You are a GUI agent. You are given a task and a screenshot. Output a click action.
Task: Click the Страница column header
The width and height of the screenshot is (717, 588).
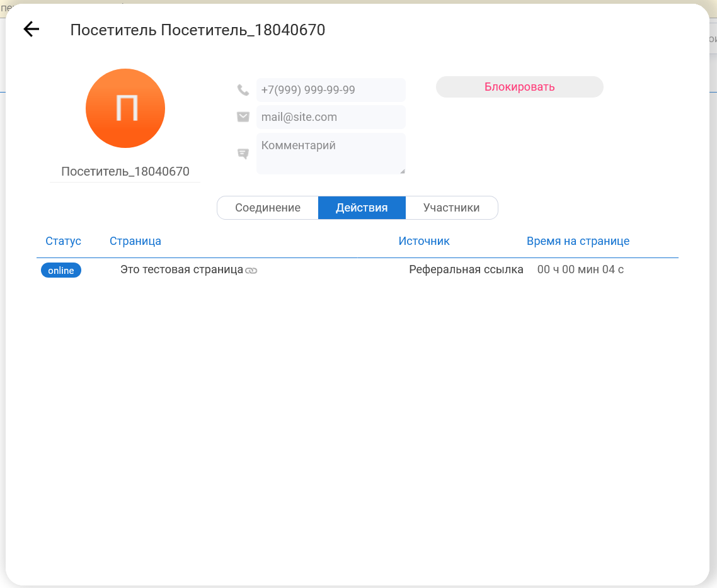click(x=135, y=241)
